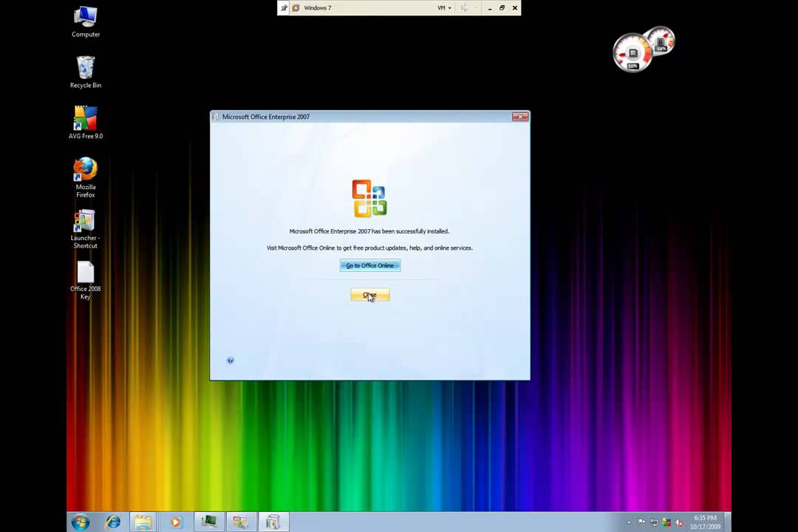This screenshot has height=532, width=798.
Task: Click the Windows 7 label in VM toolbar
Action: click(318, 8)
